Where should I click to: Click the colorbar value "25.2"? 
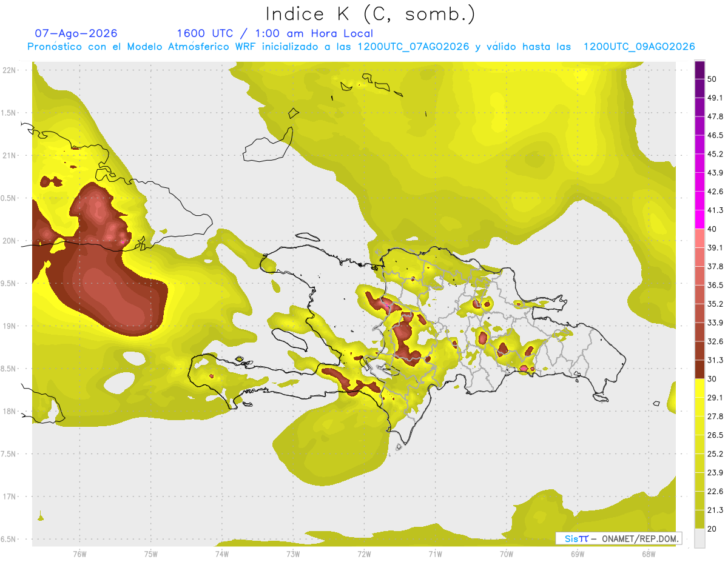715,454
